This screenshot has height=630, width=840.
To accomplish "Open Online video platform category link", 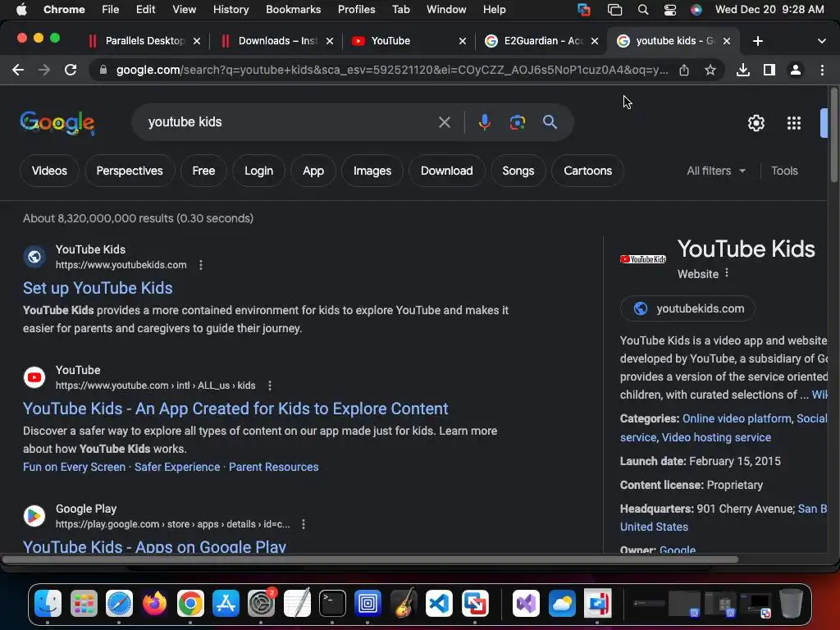I will tap(737, 419).
